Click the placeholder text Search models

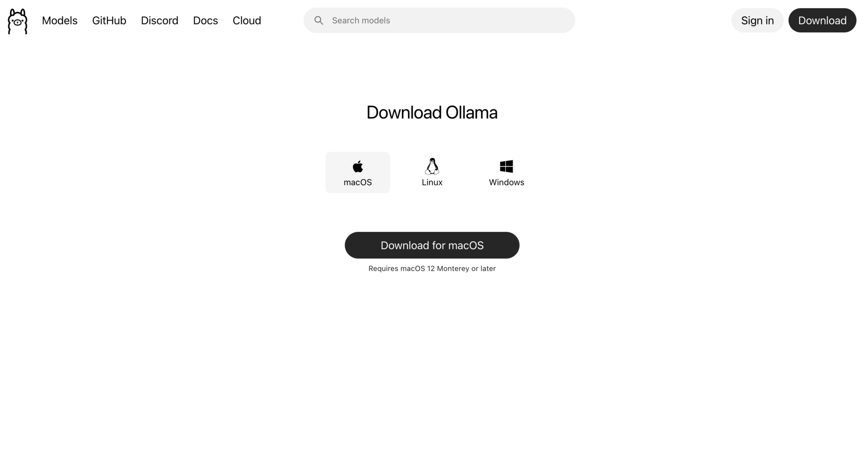pyautogui.click(x=361, y=20)
